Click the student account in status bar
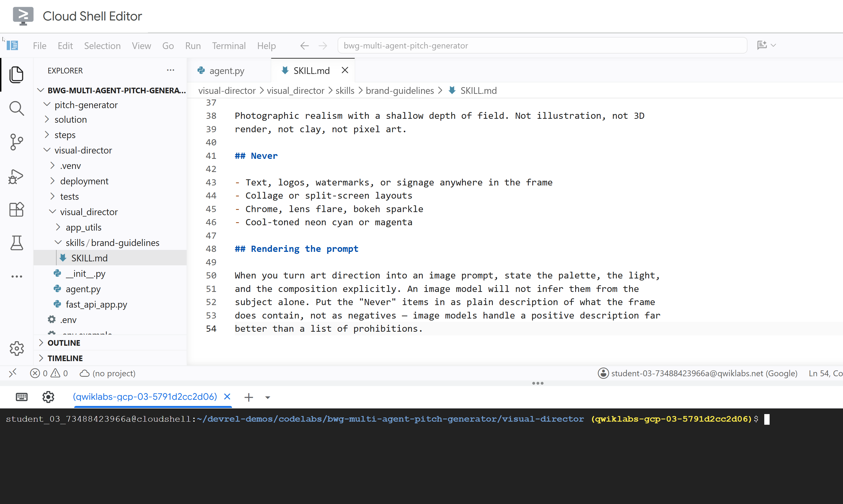Screen dimensions: 843x504 [698, 373]
